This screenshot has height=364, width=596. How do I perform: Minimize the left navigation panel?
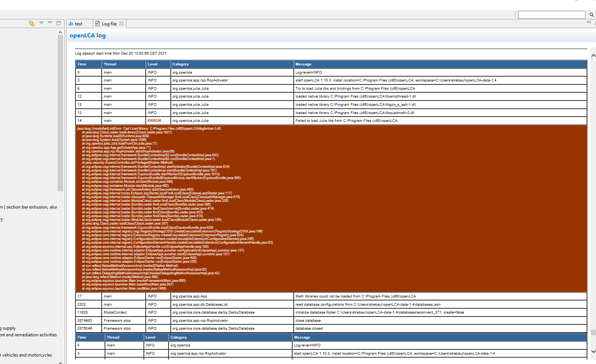(50, 23)
